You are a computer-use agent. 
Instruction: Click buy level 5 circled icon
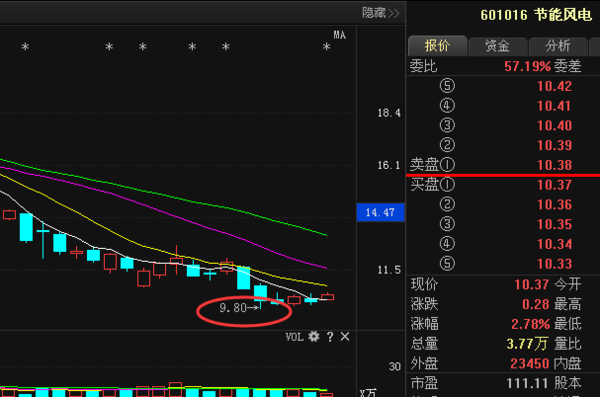point(447,264)
